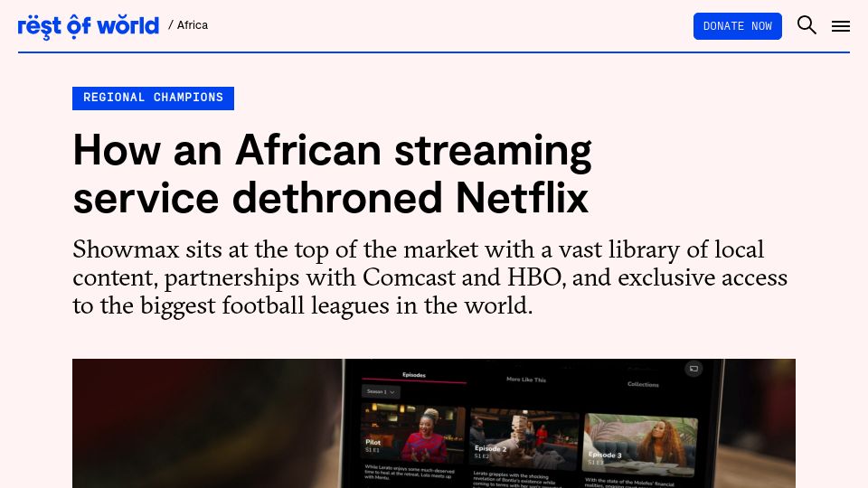Click the headline about African streaming service
868x488 pixels.
[332, 174]
